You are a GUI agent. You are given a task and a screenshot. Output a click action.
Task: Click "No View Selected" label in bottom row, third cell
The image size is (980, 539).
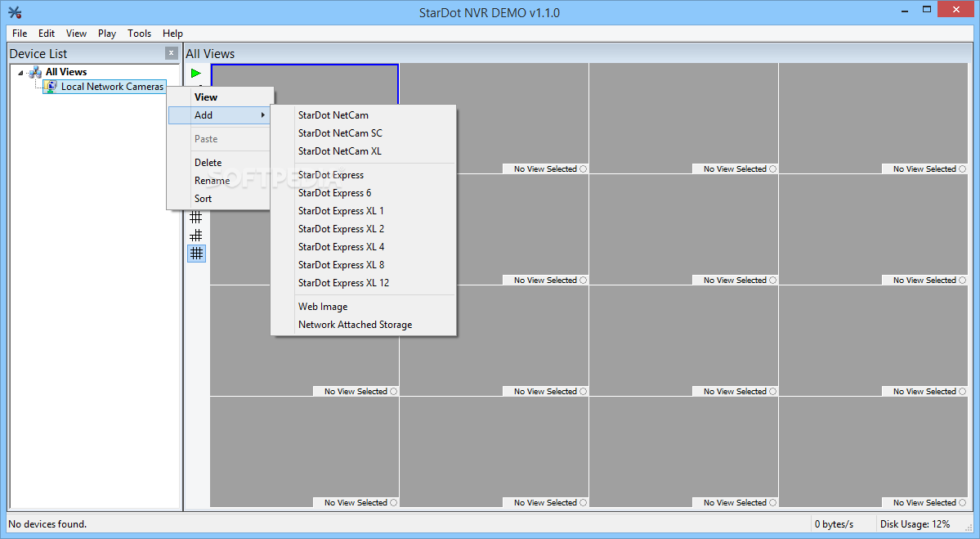click(734, 503)
